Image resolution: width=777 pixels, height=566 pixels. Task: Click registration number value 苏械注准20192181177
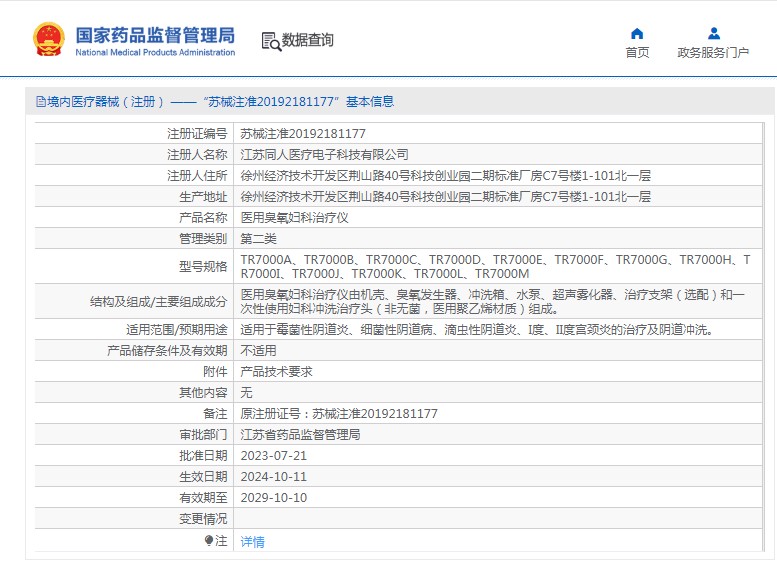point(303,133)
